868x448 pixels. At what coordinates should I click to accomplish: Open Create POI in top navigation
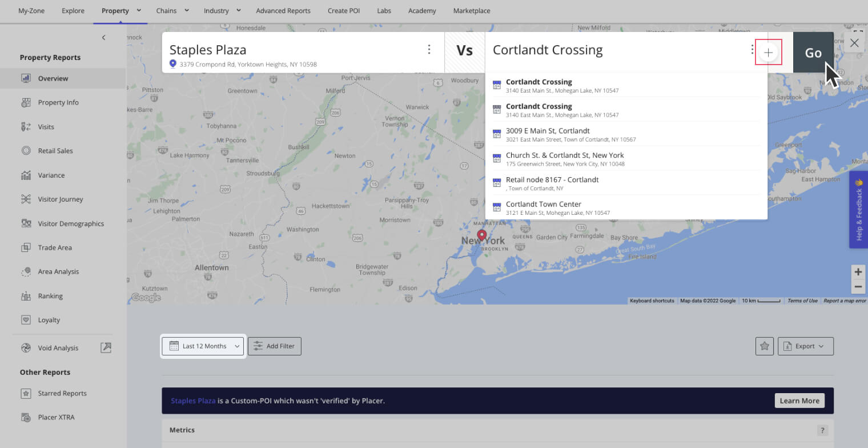344,11
